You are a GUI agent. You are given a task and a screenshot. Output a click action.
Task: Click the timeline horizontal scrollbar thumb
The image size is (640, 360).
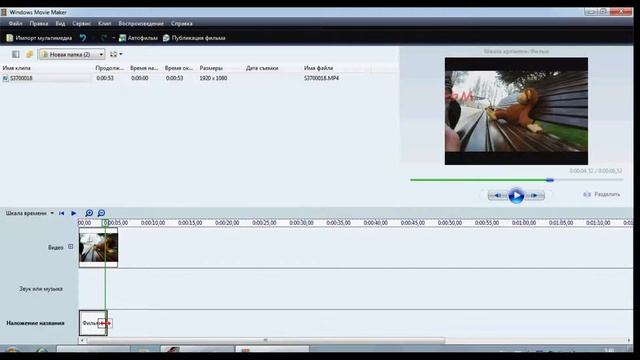point(265,340)
